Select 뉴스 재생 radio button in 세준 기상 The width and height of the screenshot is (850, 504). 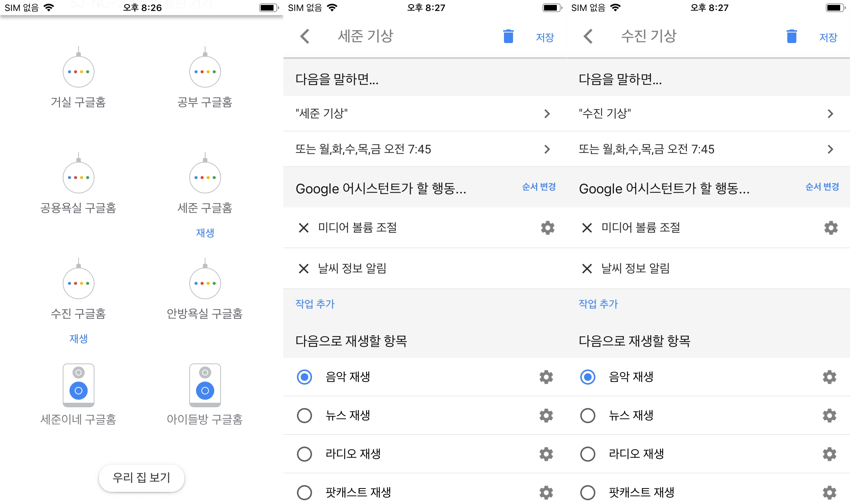point(304,416)
